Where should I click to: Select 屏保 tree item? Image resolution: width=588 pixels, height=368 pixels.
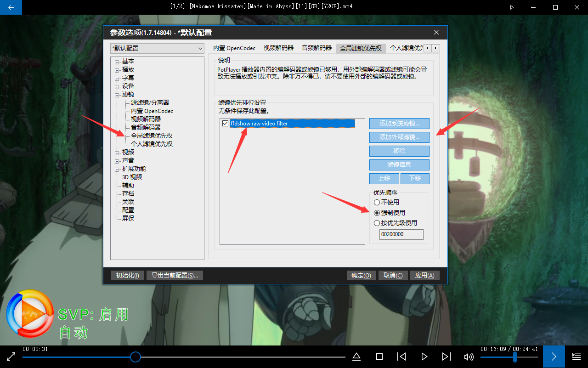click(x=128, y=218)
